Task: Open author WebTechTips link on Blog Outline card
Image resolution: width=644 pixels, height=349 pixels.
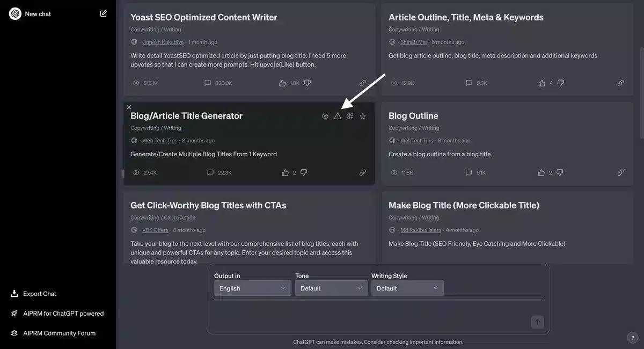Action: (x=416, y=141)
